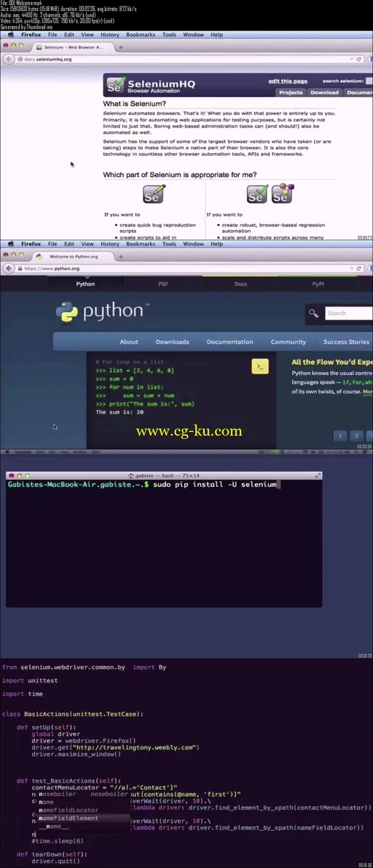Click the Selenium WebDriver icon with green check
Screen dimensions: 373x868
tap(256, 194)
